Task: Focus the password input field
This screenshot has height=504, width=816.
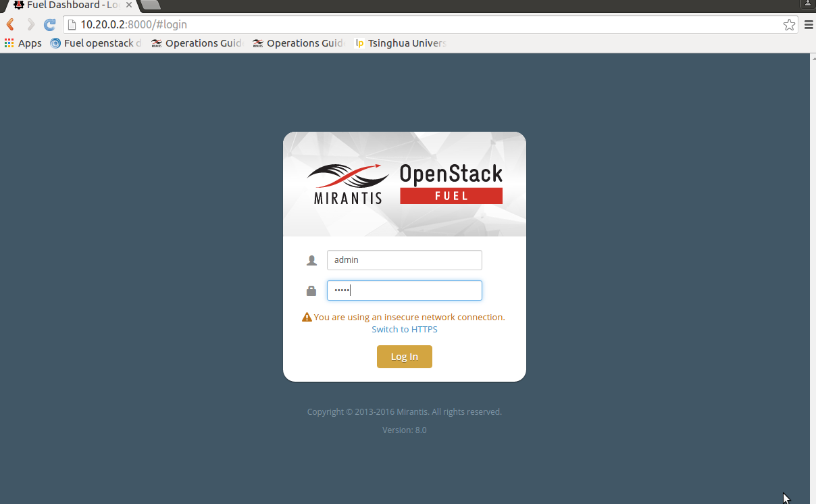Action: tap(405, 291)
